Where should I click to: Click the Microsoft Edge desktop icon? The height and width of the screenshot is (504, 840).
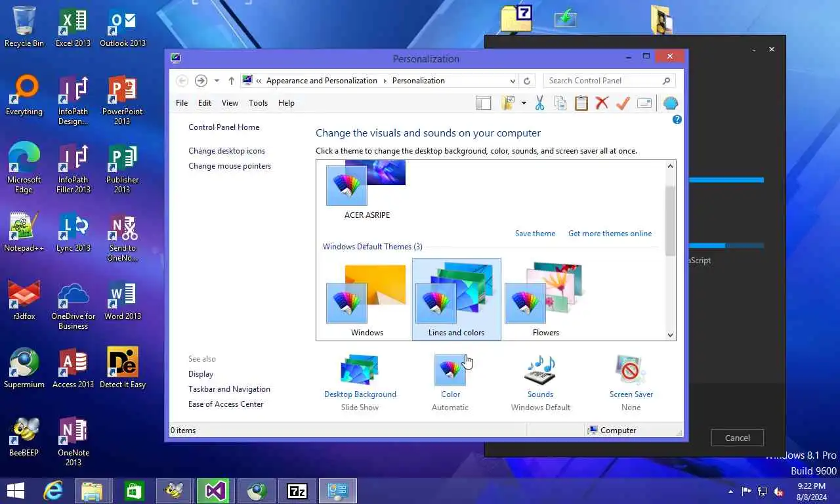point(24,168)
